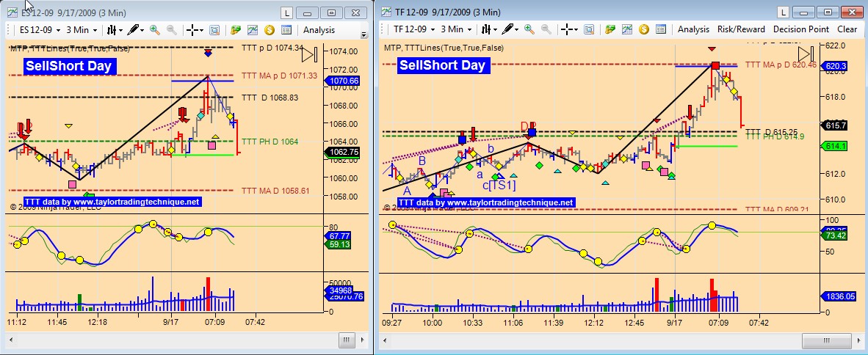Open TF 12-09 instrument dropdown
Screen dimensions: 868x355
(413, 29)
